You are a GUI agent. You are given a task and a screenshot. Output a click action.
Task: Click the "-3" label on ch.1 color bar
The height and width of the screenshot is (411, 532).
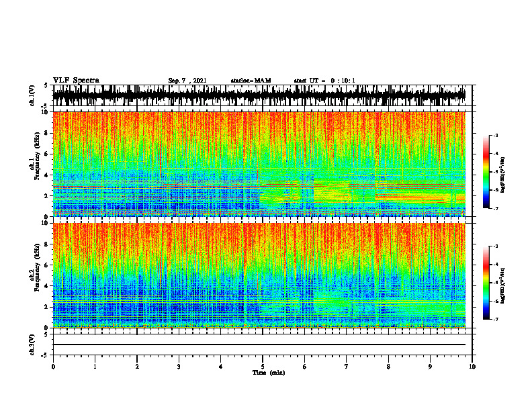496,136
